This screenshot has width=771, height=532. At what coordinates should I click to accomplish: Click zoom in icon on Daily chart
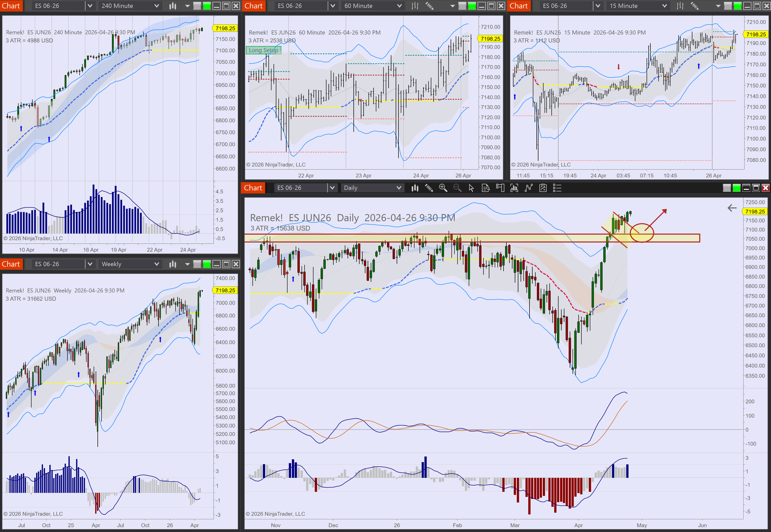click(x=443, y=188)
